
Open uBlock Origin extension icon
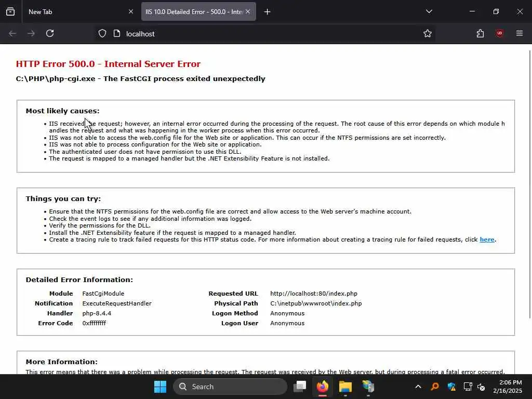coord(499,34)
